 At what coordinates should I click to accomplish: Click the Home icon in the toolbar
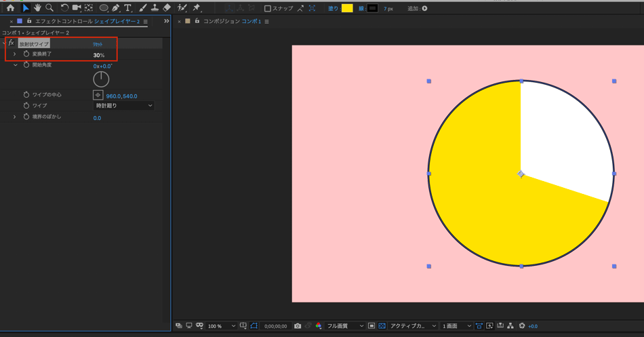pyautogui.click(x=10, y=8)
